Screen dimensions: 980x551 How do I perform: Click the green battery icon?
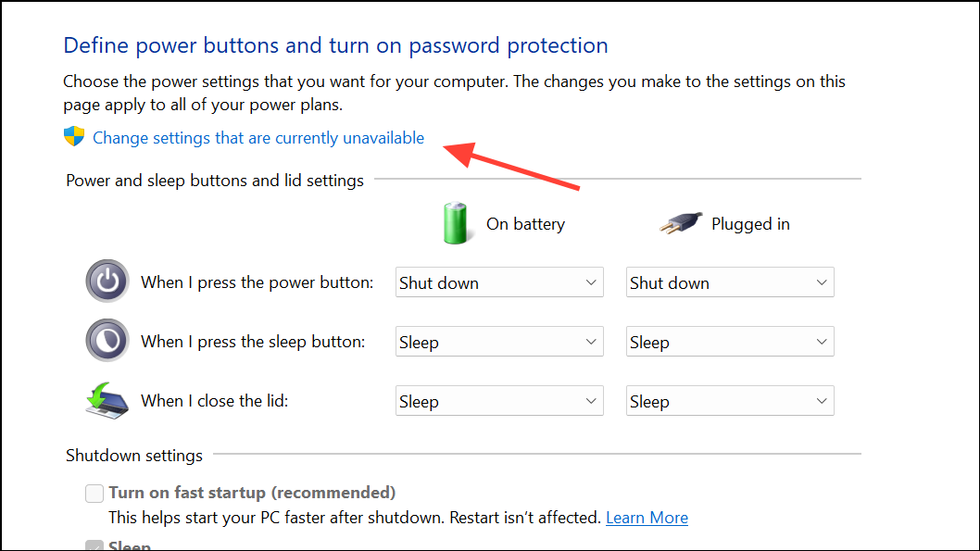[x=456, y=223]
